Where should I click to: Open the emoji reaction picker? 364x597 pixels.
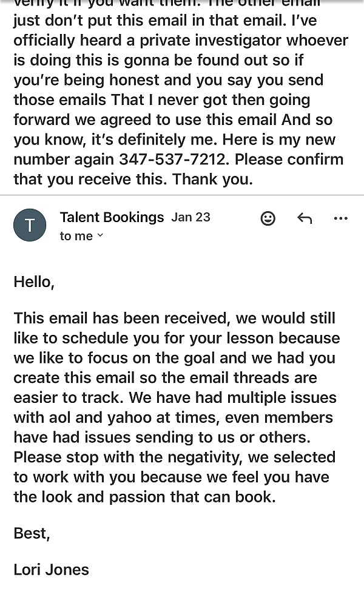tap(268, 218)
